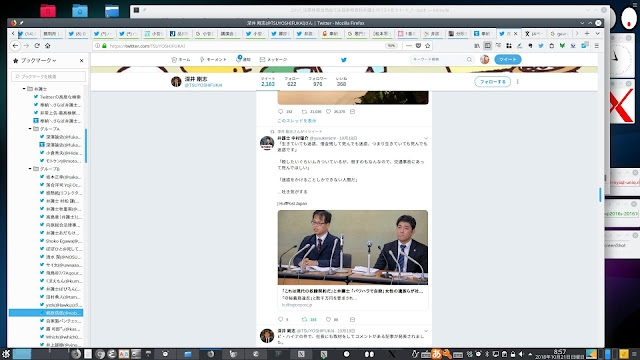Open ブックマーク sidebar header dropdown
Screen dimensions: 640x360
35,60
